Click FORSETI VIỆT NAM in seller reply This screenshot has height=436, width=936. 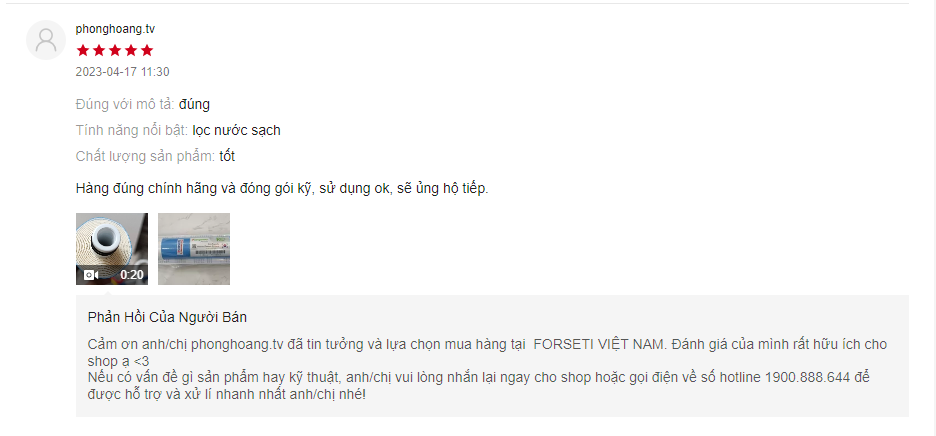[599, 345]
